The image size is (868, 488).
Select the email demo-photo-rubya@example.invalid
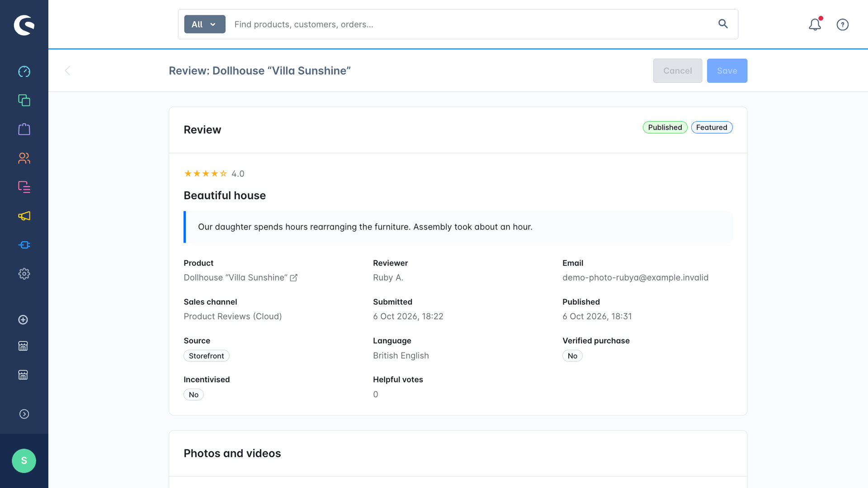coord(635,278)
